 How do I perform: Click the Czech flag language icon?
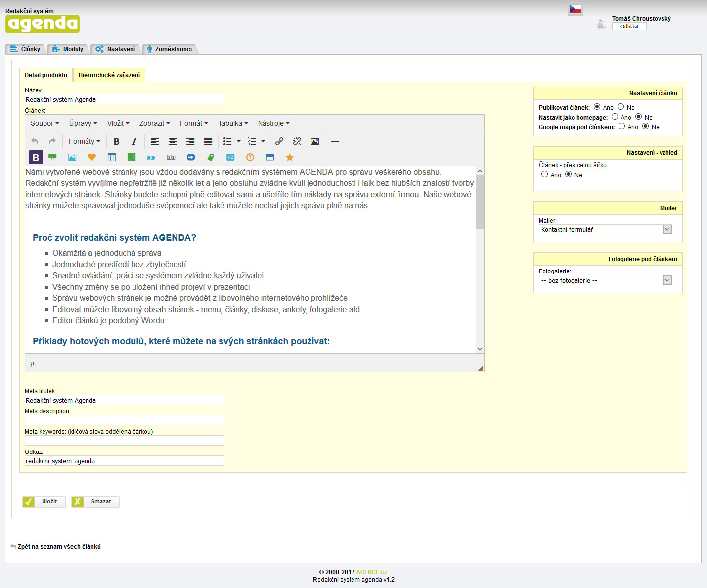(x=575, y=9)
